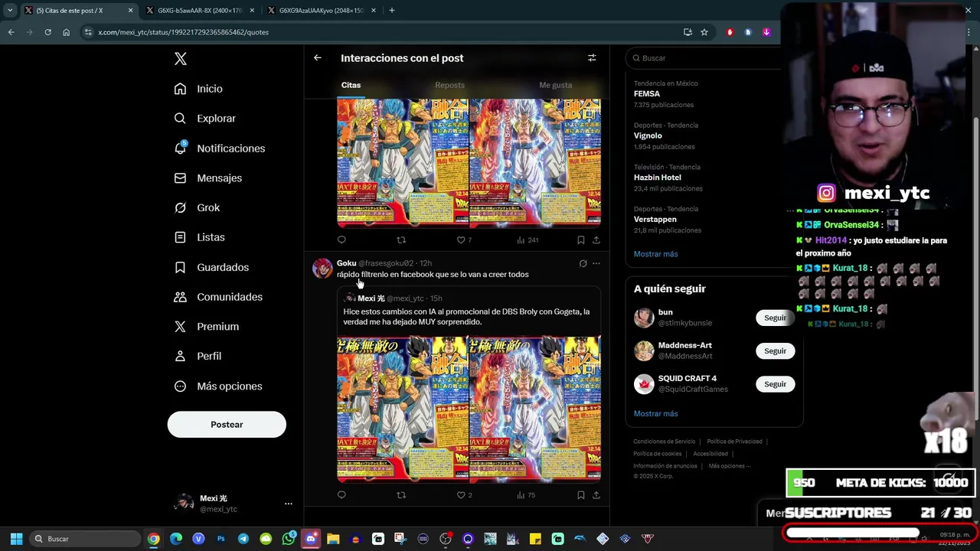The height and width of the screenshot is (551, 980).
Task: Click the Buscar search field on X
Action: (x=714, y=58)
